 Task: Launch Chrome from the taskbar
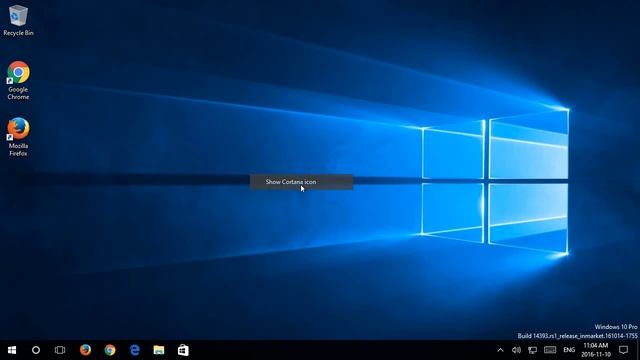click(110, 350)
